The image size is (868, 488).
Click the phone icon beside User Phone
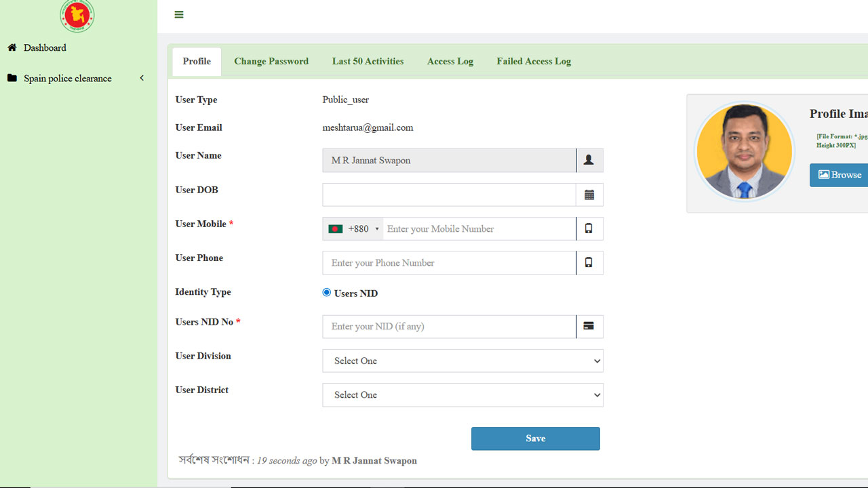pos(589,263)
